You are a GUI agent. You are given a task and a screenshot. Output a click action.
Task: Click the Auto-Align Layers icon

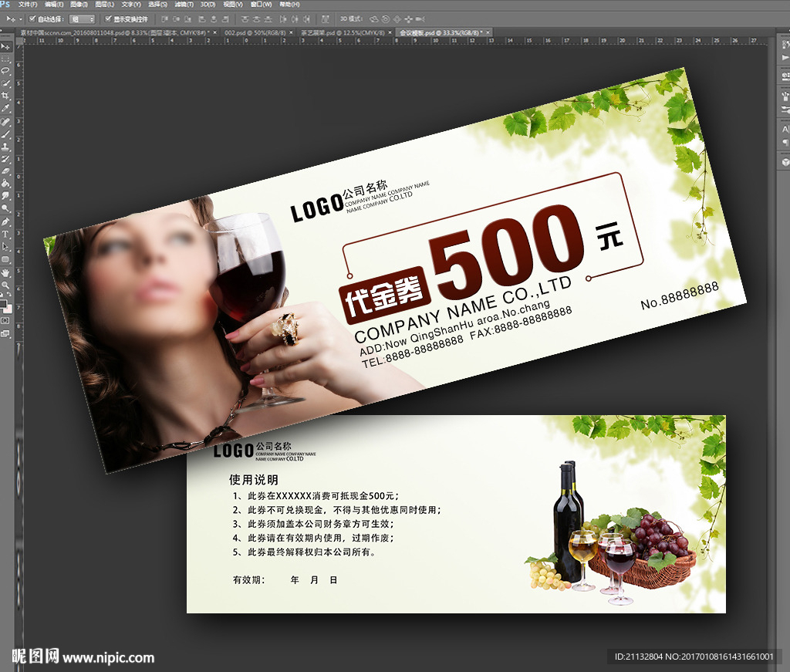(326, 19)
